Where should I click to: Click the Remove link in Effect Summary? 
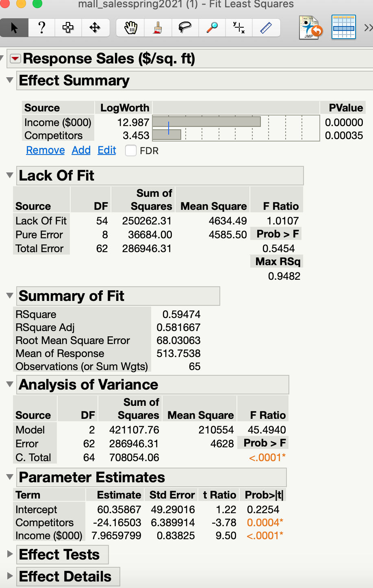45,150
